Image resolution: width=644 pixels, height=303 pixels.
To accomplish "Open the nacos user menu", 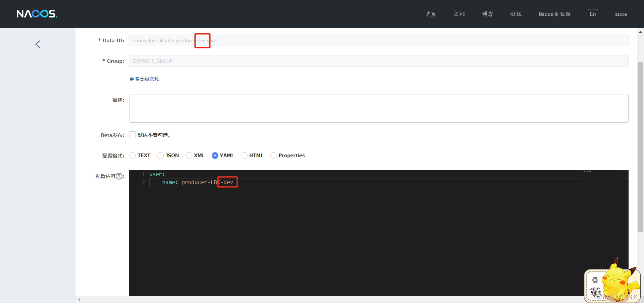I will click(x=621, y=14).
